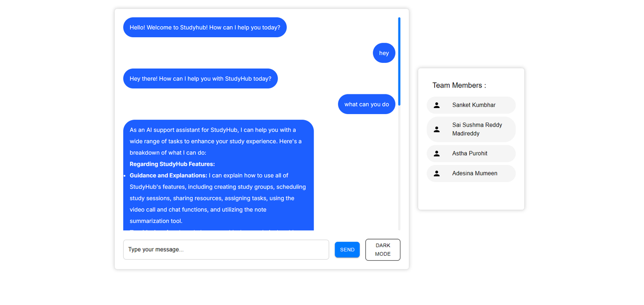The image size is (644, 305).
Task: Click the person icon beside Astha Purohit
Action: 437,153
